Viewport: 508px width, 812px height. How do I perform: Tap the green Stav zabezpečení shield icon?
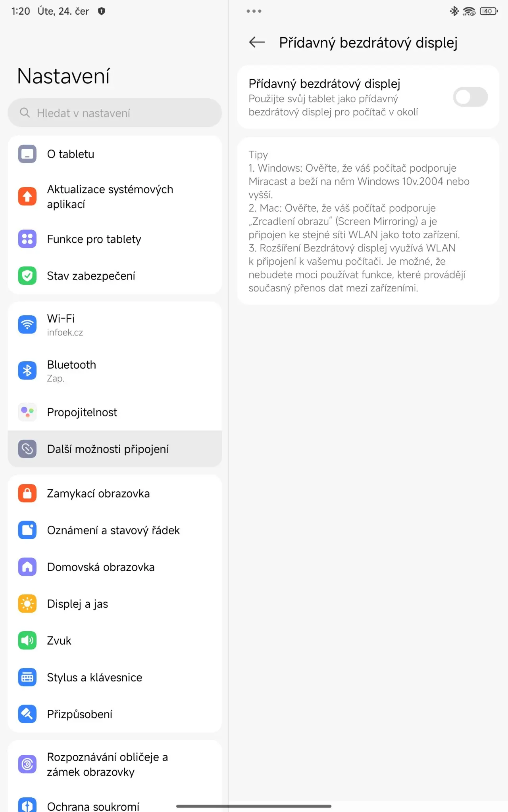click(x=27, y=276)
